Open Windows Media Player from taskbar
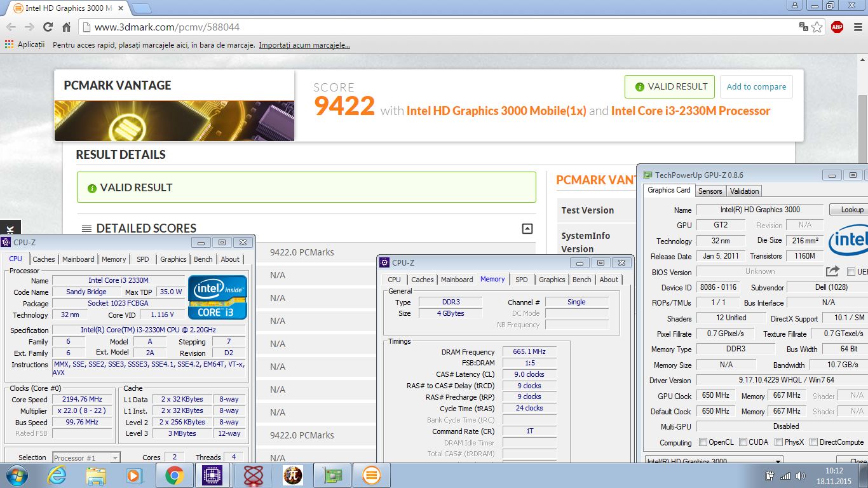The image size is (868, 488). pos(134,475)
